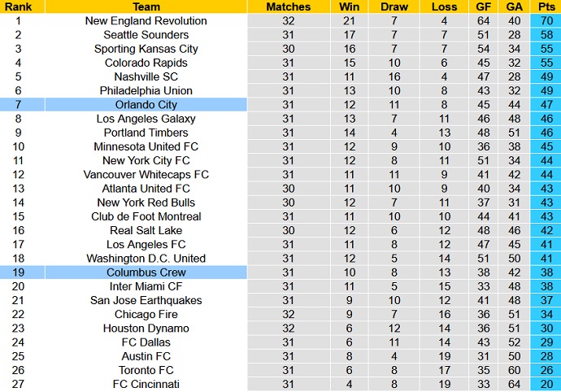Click Nashville SC team name
Viewport: 561px width, 392px height.
(146, 76)
